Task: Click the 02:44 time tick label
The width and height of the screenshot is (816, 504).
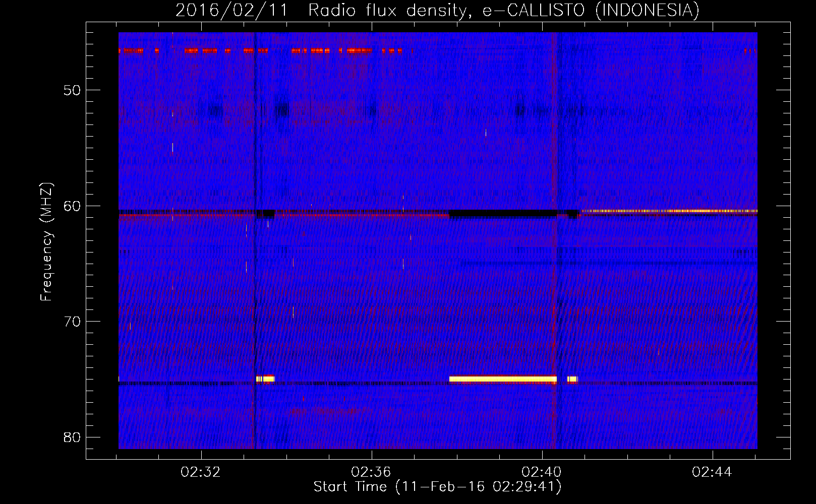Action: point(712,472)
